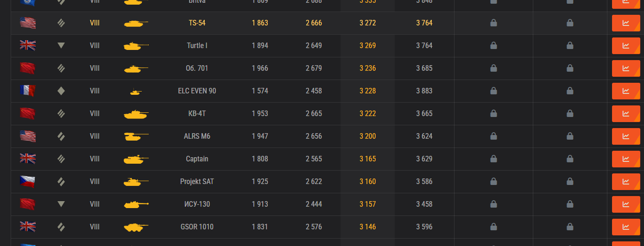This screenshot has width=644, height=246.
Task: Click the heavy tank class icon for Об. 701
Action: [61, 68]
